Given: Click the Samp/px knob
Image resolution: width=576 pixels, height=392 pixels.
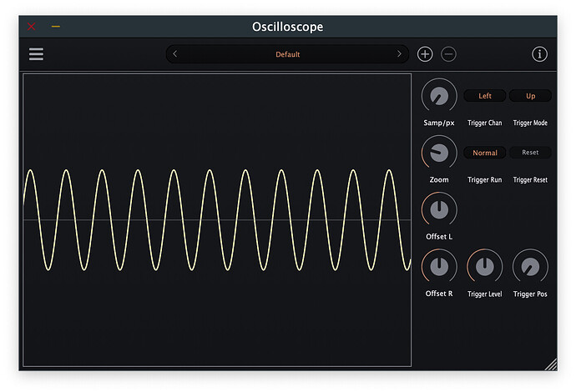Looking at the screenshot, I should [439, 96].
